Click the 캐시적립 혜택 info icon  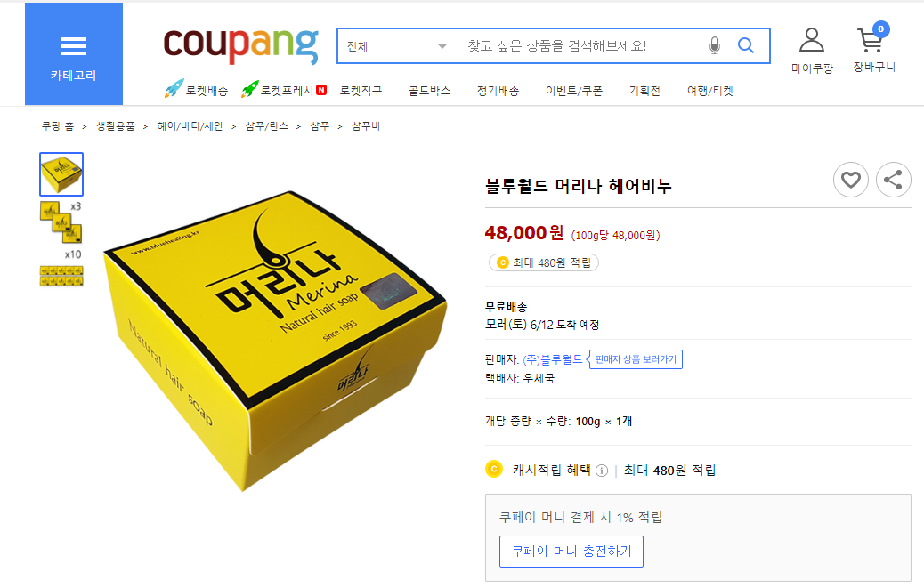[602, 471]
